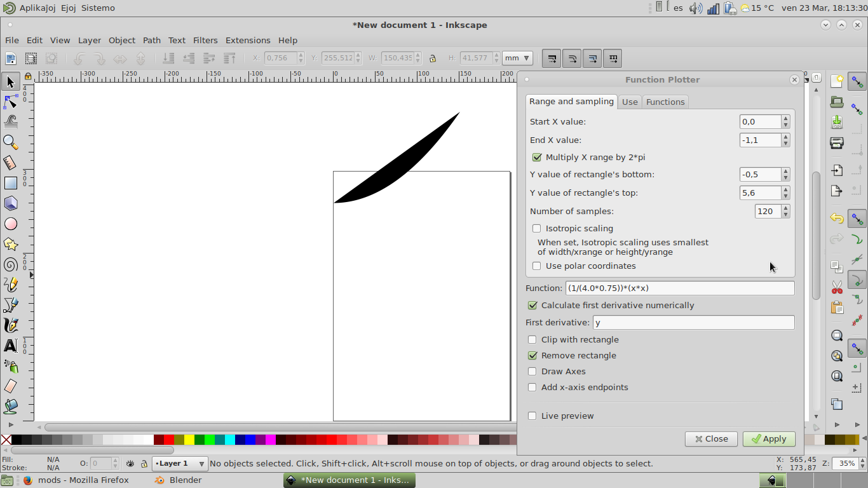Click the Cut scissors icon
868x488 pixels.
click(x=837, y=287)
